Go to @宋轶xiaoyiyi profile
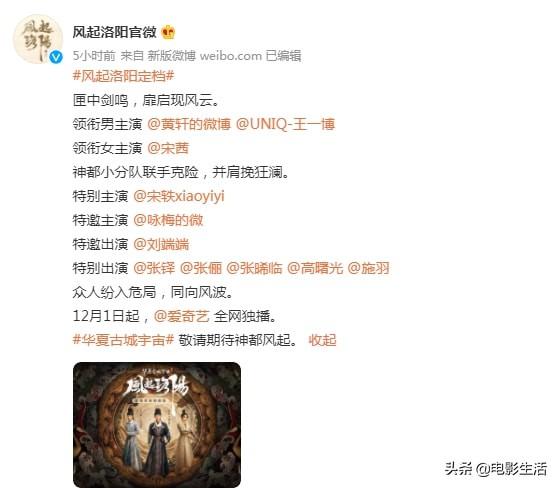 point(179,196)
